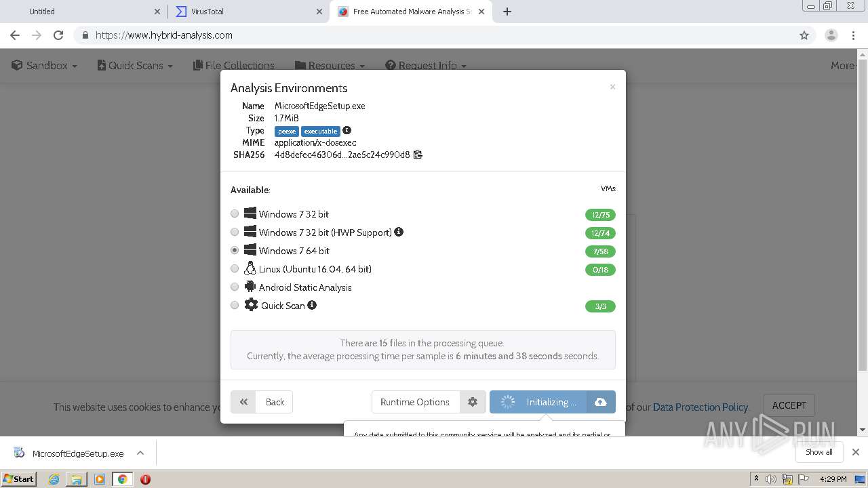Go back with the Back button
Viewport: 868px width, 488px height.
click(x=262, y=402)
